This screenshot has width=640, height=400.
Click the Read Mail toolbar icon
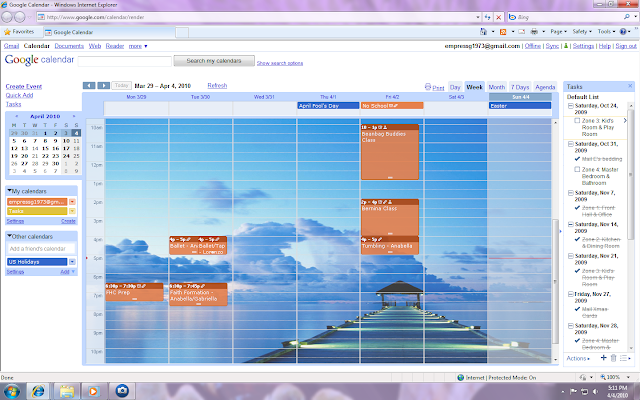tap(522, 31)
